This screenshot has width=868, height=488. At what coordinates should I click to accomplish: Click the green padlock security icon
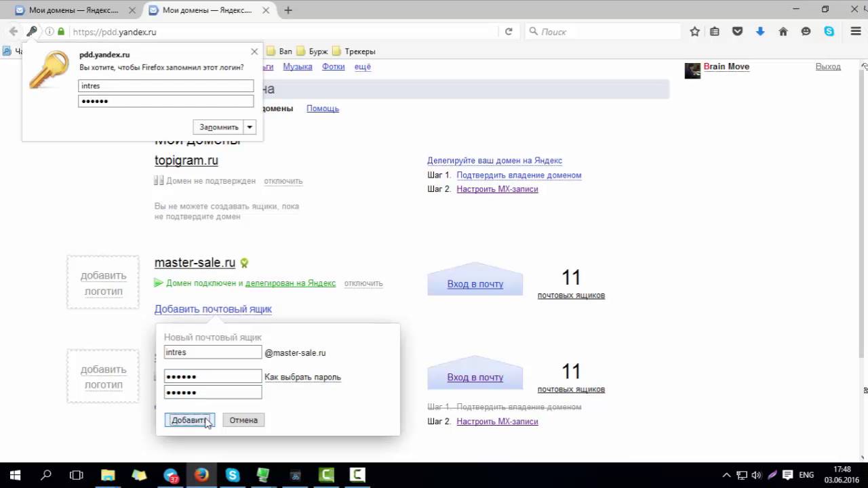[x=62, y=31]
